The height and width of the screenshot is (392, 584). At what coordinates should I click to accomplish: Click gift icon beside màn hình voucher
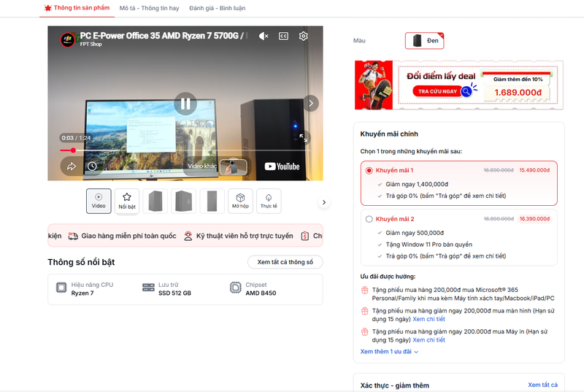(x=364, y=311)
